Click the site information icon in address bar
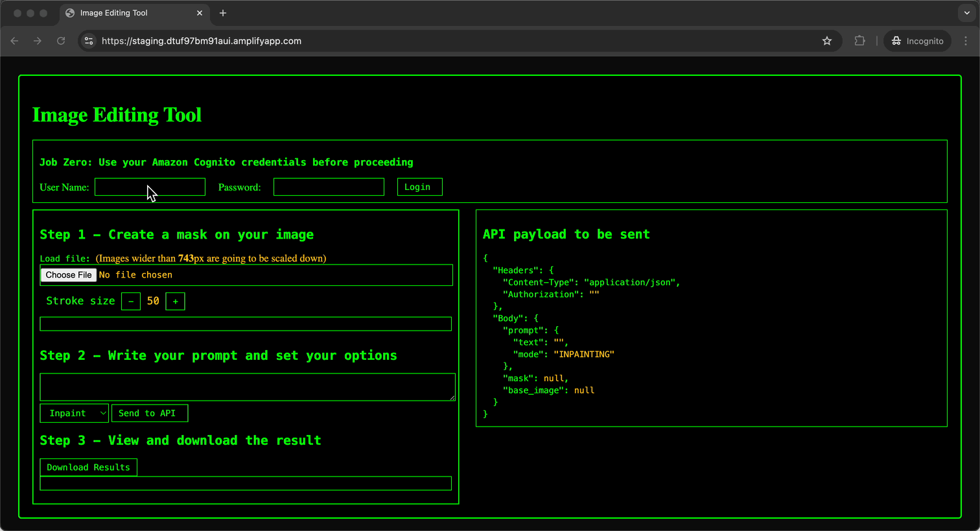The image size is (980, 531). 89,41
